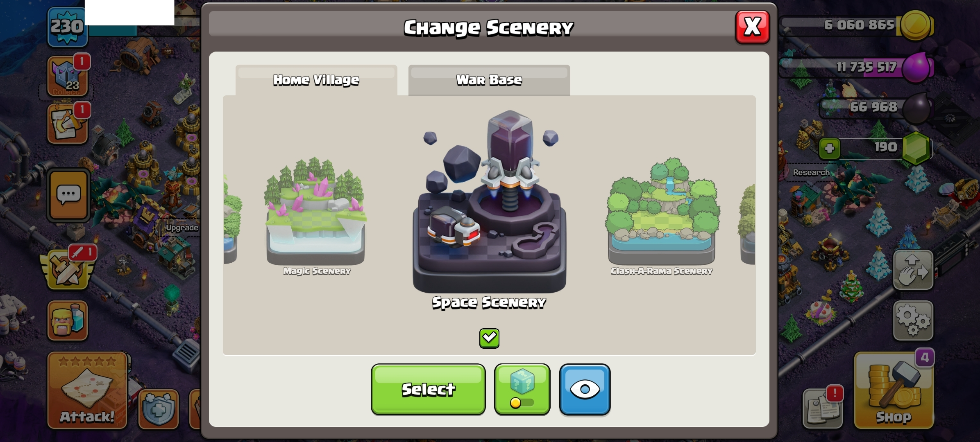Viewport: 980px width, 442px height.
Task: Click the gold resource bar
Action: [856, 25]
